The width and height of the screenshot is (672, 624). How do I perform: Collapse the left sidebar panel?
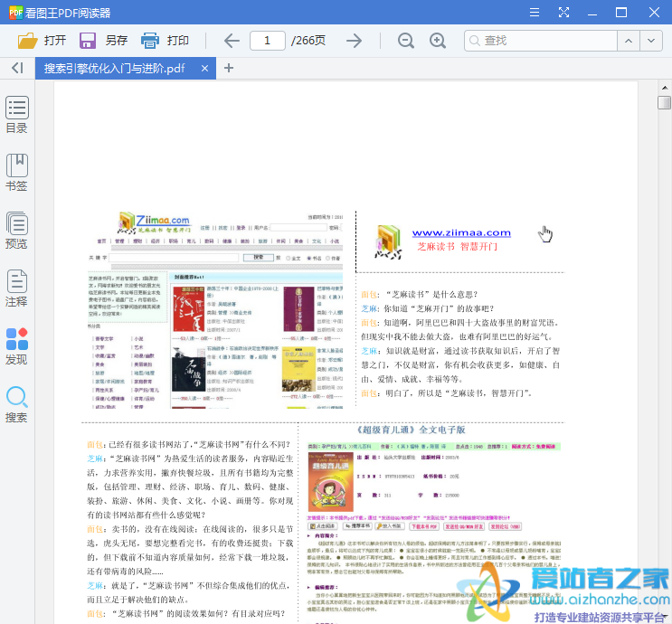pyautogui.click(x=17, y=68)
